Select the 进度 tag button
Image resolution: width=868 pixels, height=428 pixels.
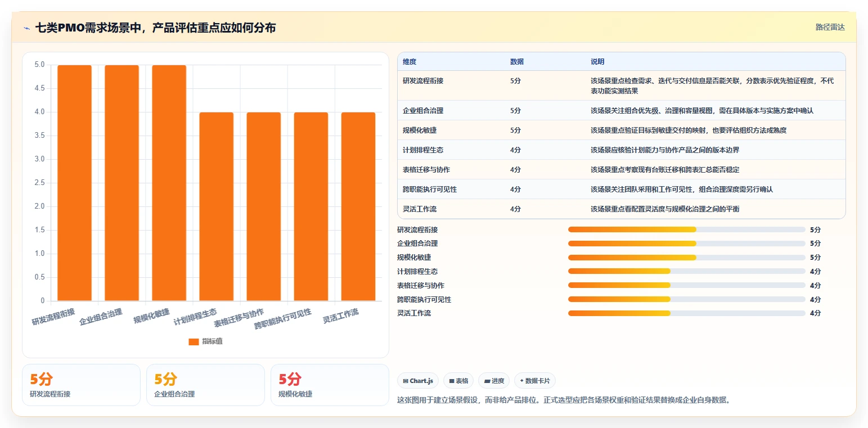pyautogui.click(x=494, y=381)
